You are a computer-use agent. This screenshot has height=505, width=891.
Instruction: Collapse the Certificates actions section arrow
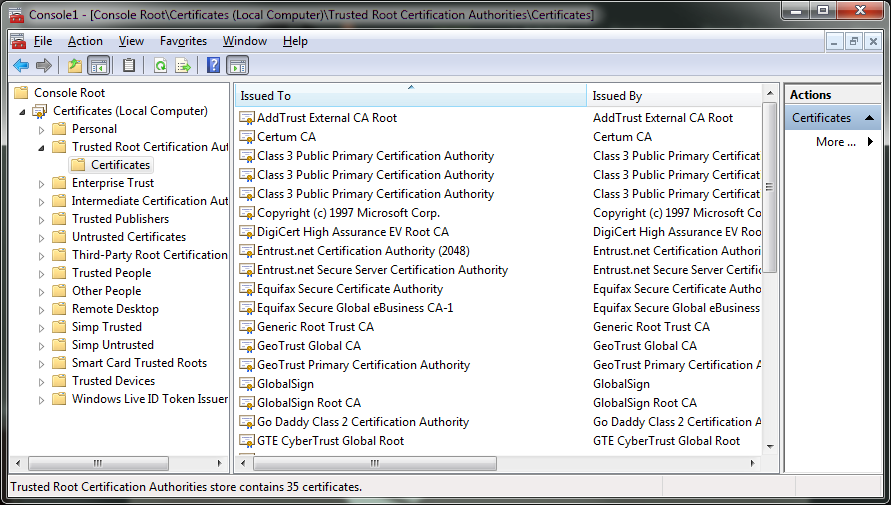point(869,118)
